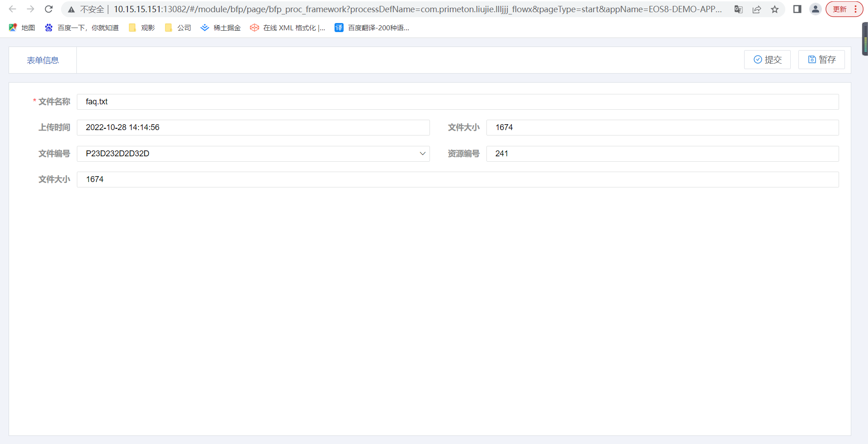Open the 在线 XML 格式化 bookmark
This screenshot has width=868, height=444.
[288, 28]
